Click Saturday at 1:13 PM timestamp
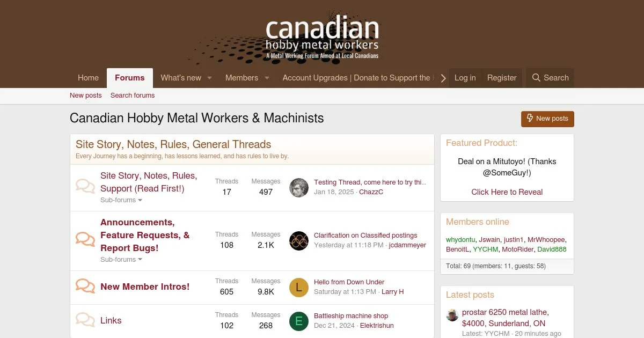This screenshot has width=644, height=338. [x=345, y=292]
